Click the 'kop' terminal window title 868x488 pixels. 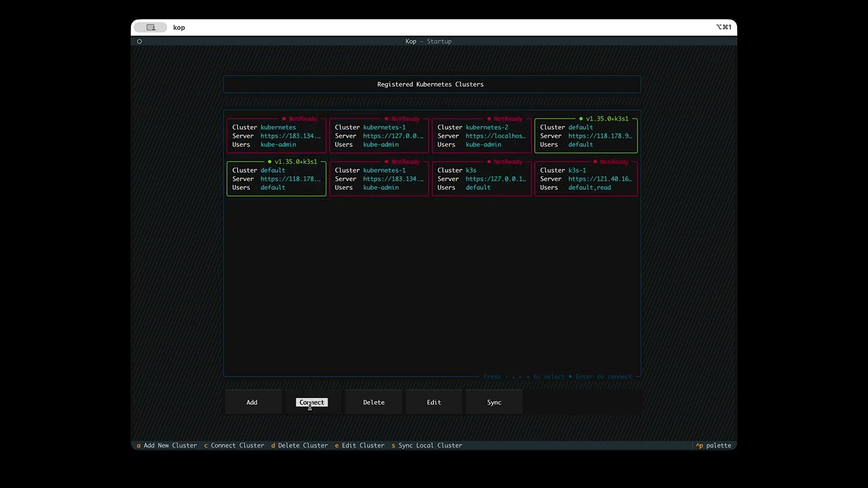tap(179, 27)
